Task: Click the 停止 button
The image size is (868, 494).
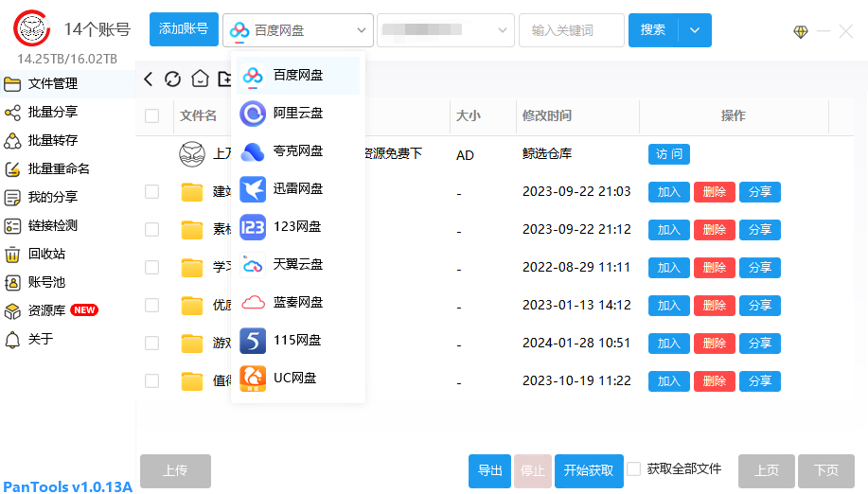Action: (533, 471)
